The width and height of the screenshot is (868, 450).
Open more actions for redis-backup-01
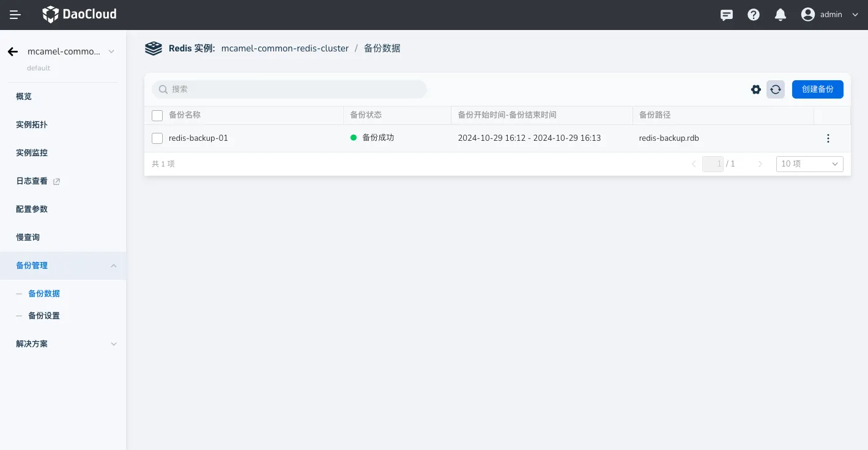[x=828, y=138]
